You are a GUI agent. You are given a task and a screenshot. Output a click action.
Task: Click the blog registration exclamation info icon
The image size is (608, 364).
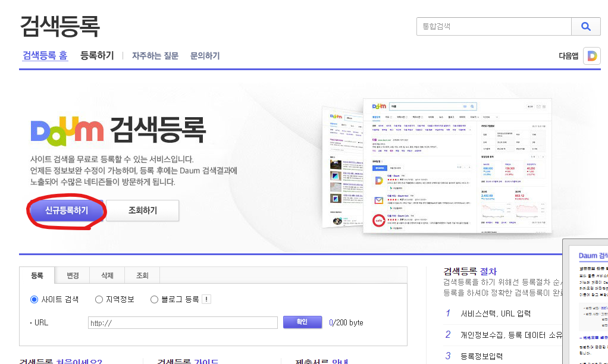[206, 299]
